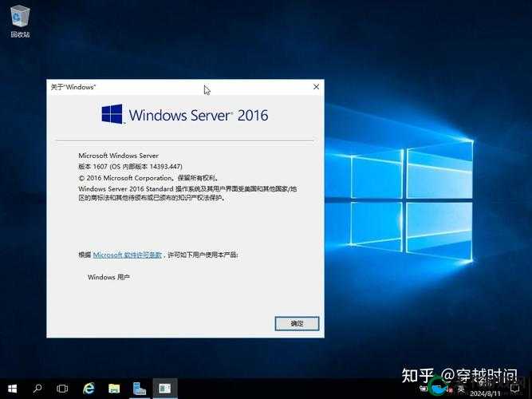Open Server Manager from taskbar
532x399 pixels.
click(139, 389)
